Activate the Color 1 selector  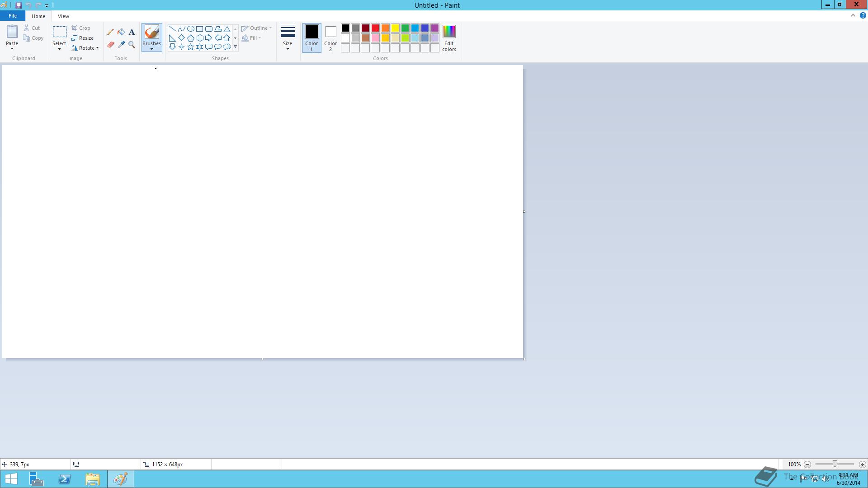311,38
